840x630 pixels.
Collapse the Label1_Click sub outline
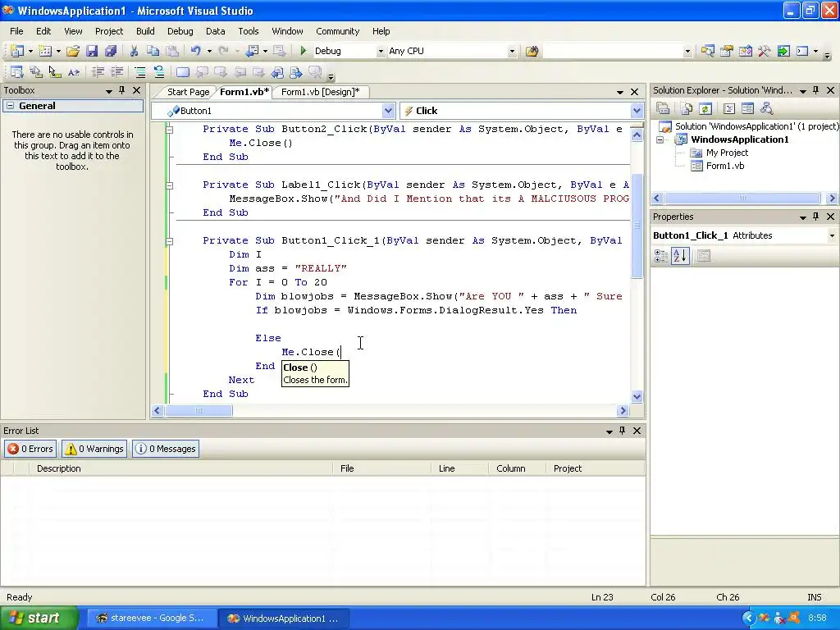pyautogui.click(x=169, y=185)
